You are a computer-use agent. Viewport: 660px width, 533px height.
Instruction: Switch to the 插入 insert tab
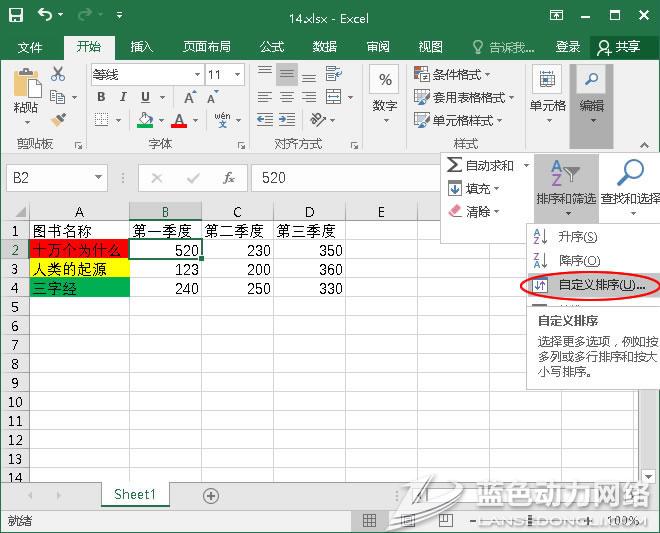(141, 47)
